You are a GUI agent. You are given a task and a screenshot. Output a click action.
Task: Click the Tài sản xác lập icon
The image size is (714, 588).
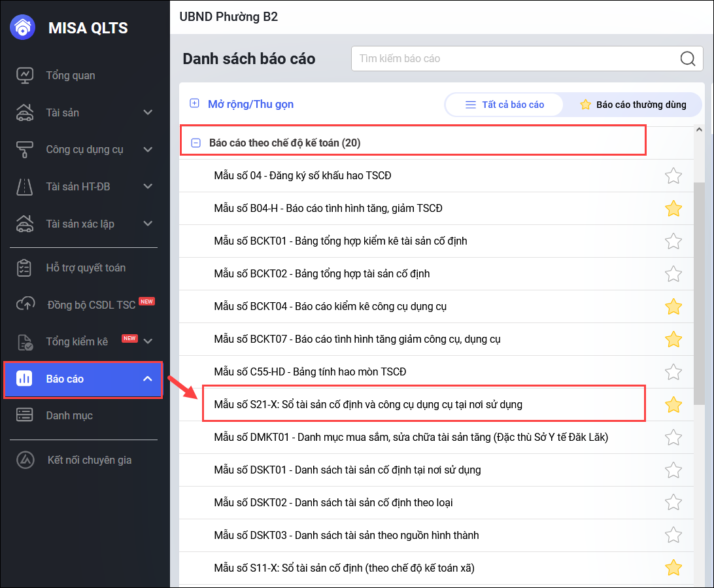pos(25,224)
